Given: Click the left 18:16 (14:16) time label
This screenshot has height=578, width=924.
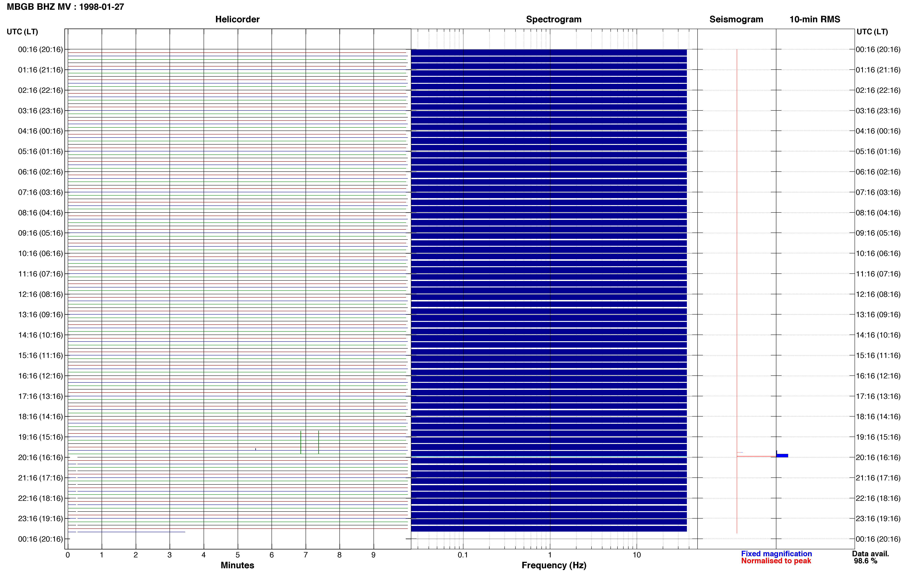Looking at the screenshot, I should coord(41,417).
